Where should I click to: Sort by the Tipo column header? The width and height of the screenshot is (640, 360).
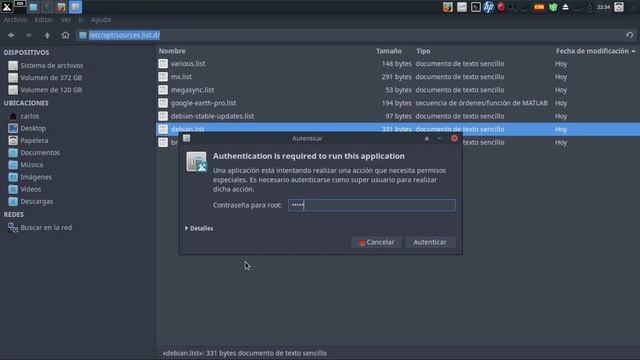[x=423, y=51]
